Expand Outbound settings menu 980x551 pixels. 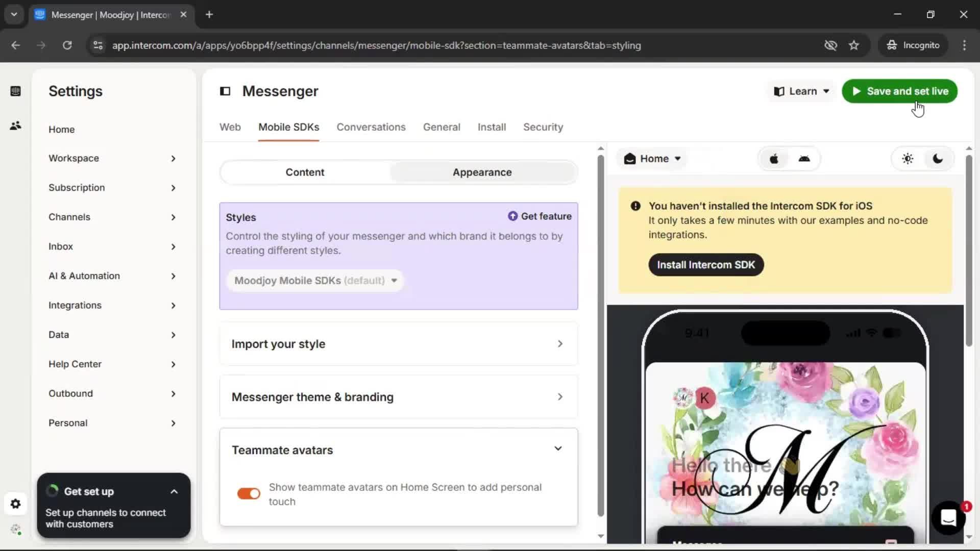[112, 393]
